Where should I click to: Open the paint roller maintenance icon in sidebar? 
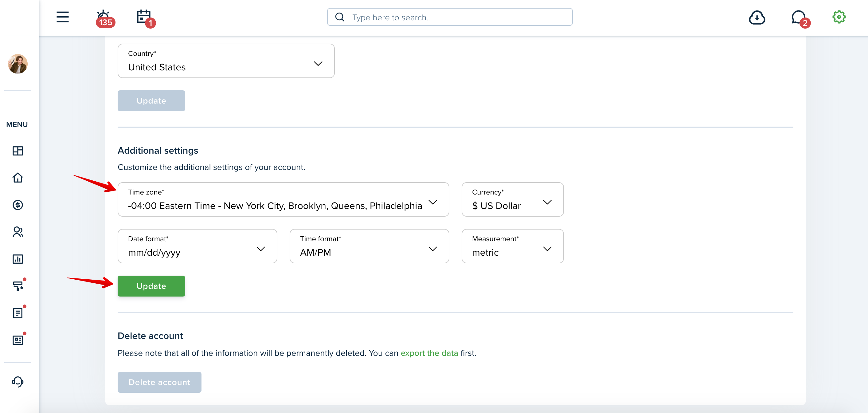(18, 285)
